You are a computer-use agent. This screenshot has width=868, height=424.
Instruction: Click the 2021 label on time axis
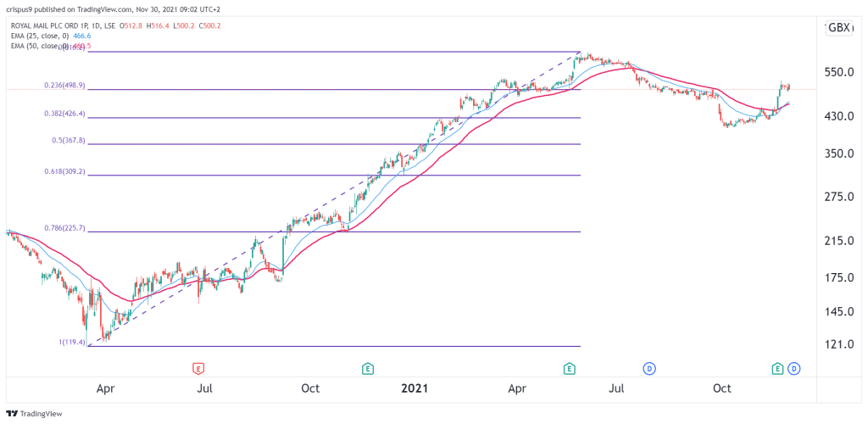point(414,389)
